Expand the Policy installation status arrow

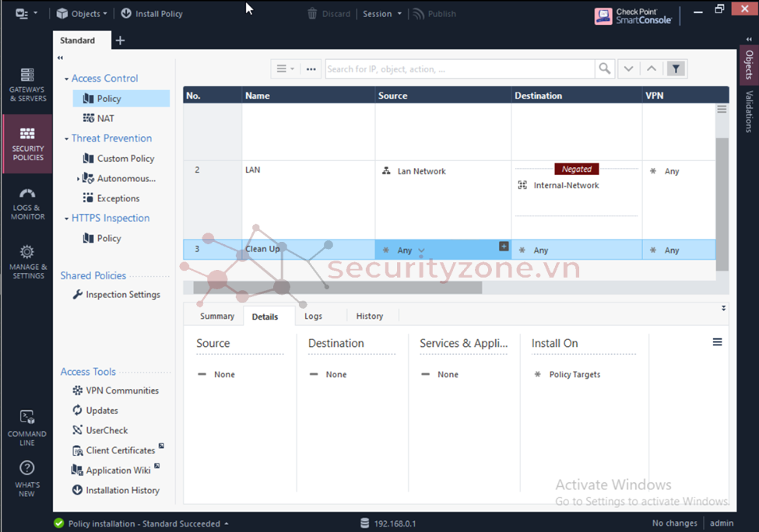tap(226, 523)
